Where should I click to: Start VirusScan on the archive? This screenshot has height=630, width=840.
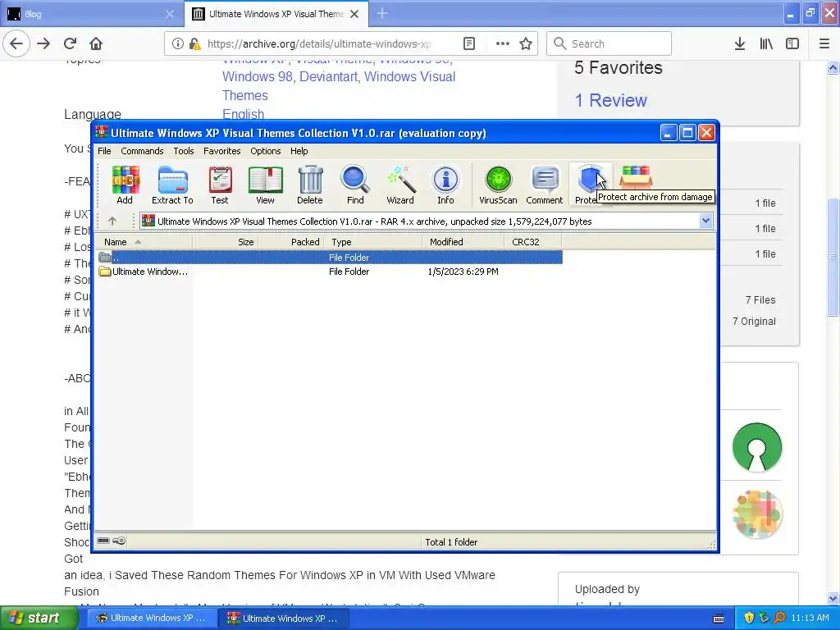(x=498, y=185)
